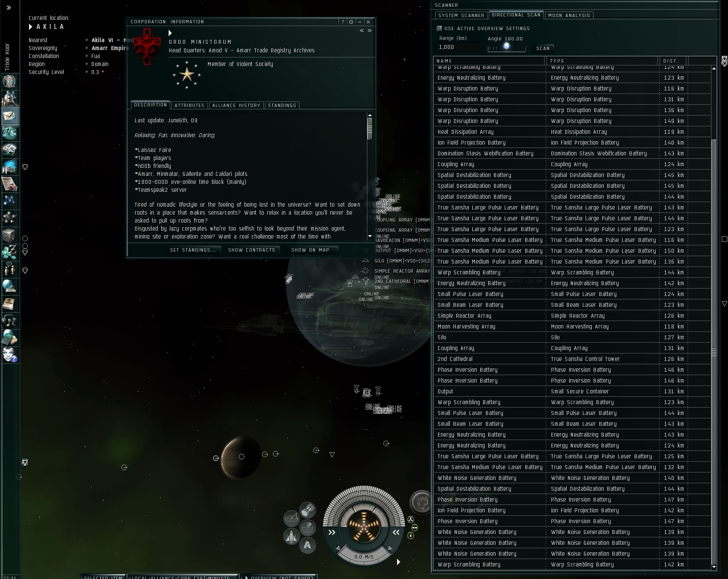Open the scanner radar icon near HUD
Image resolution: width=728 pixels, height=579 pixels.
click(x=308, y=527)
